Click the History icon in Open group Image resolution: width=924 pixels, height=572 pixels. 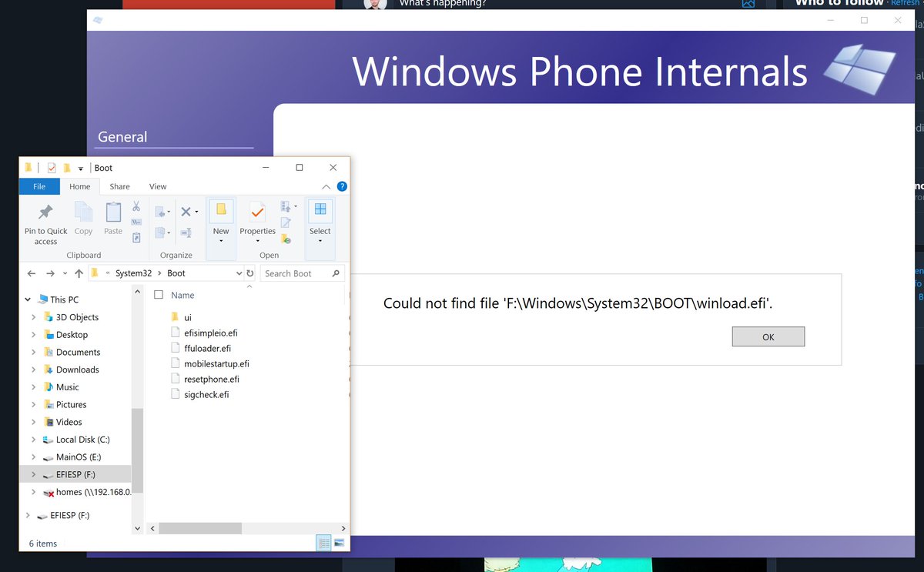(x=286, y=238)
